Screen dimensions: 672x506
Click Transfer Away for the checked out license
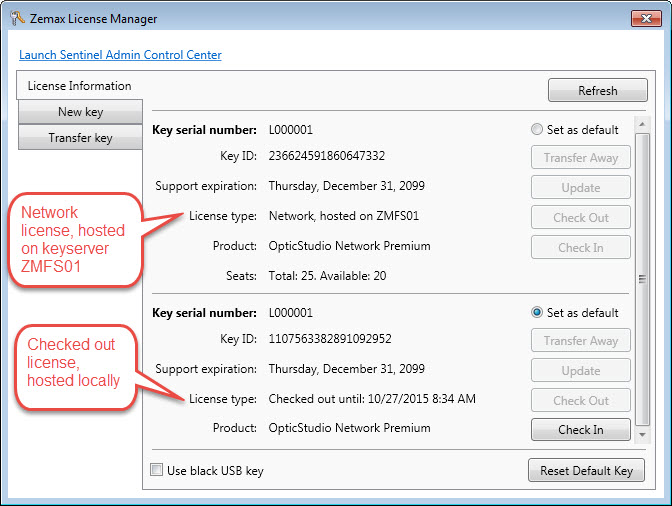coord(581,341)
